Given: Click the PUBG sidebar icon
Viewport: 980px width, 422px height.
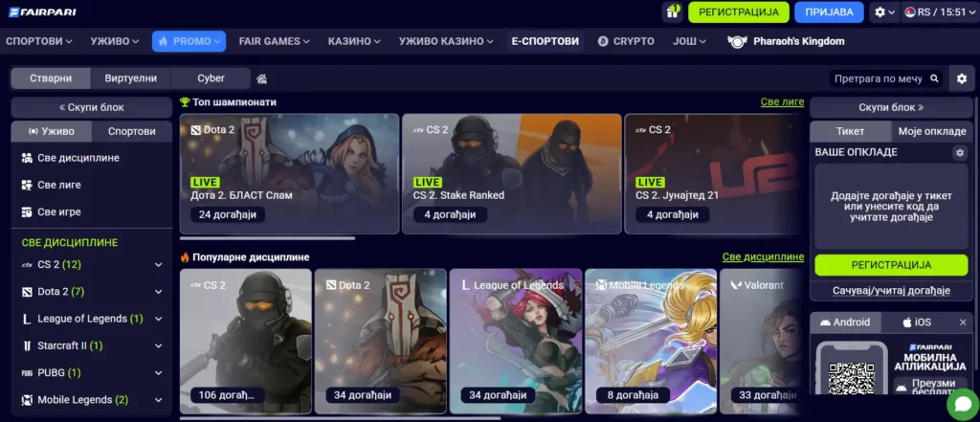Looking at the screenshot, I should coord(26,373).
